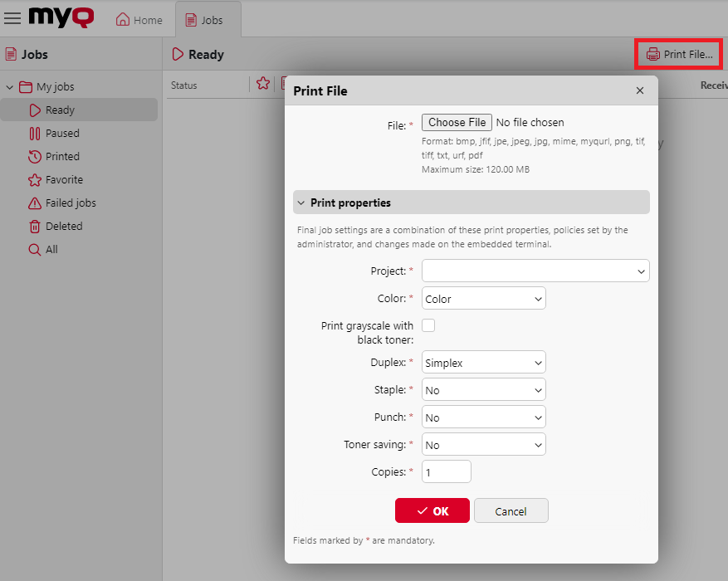Collapse the Print properties section
This screenshot has width=728, height=581.
pyautogui.click(x=301, y=202)
